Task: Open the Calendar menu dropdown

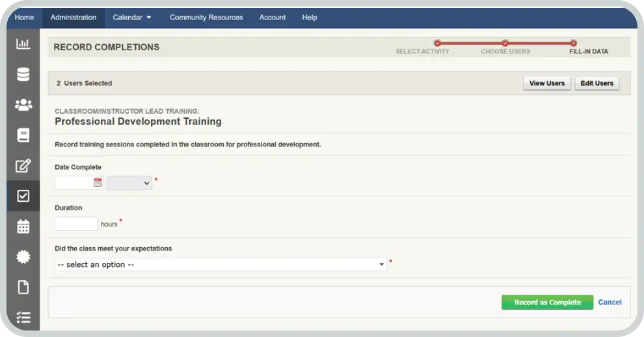Action: tap(132, 18)
